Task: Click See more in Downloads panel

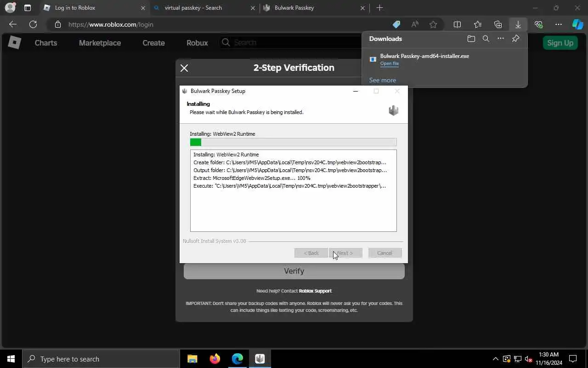Action: [x=382, y=80]
